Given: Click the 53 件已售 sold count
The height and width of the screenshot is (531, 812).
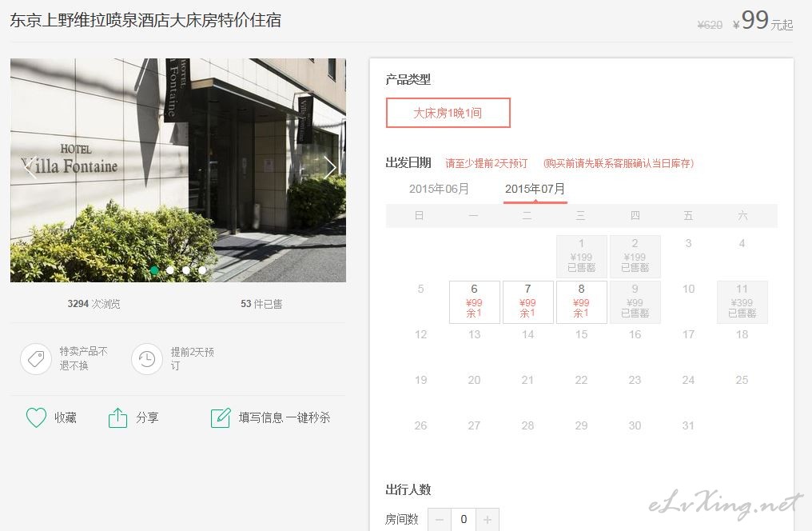Looking at the screenshot, I should click(261, 304).
